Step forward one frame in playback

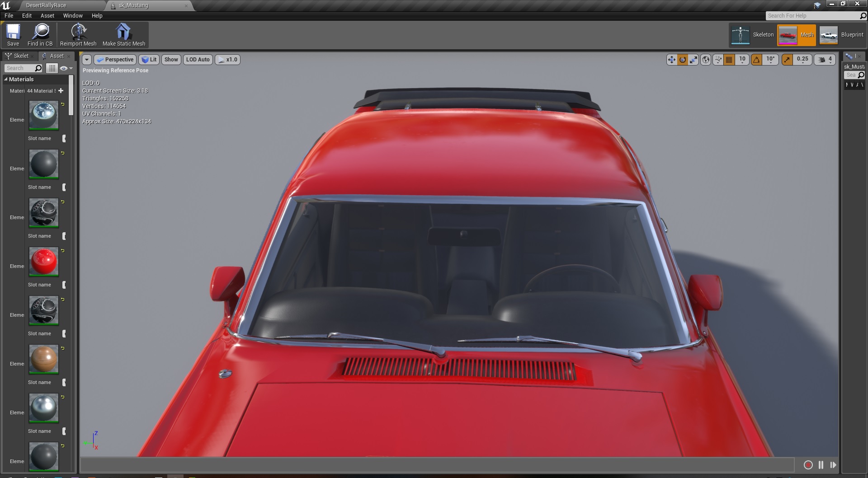pos(833,465)
